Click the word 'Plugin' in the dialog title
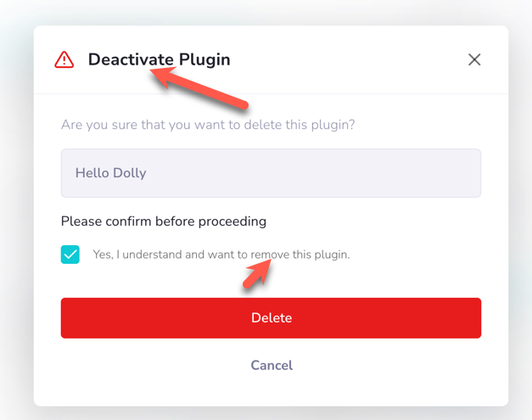532x420 pixels. pyautogui.click(x=204, y=59)
